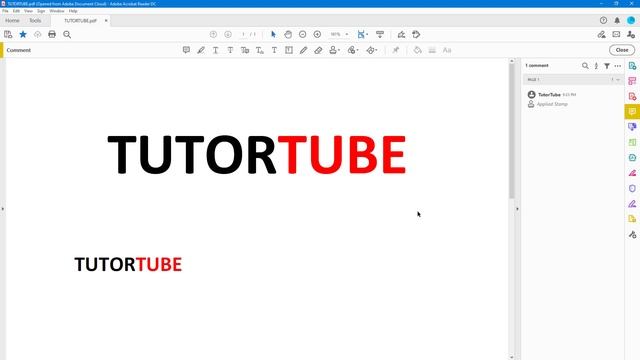Select the Replace text tool
This screenshot has width=640, height=360.
(245, 50)
